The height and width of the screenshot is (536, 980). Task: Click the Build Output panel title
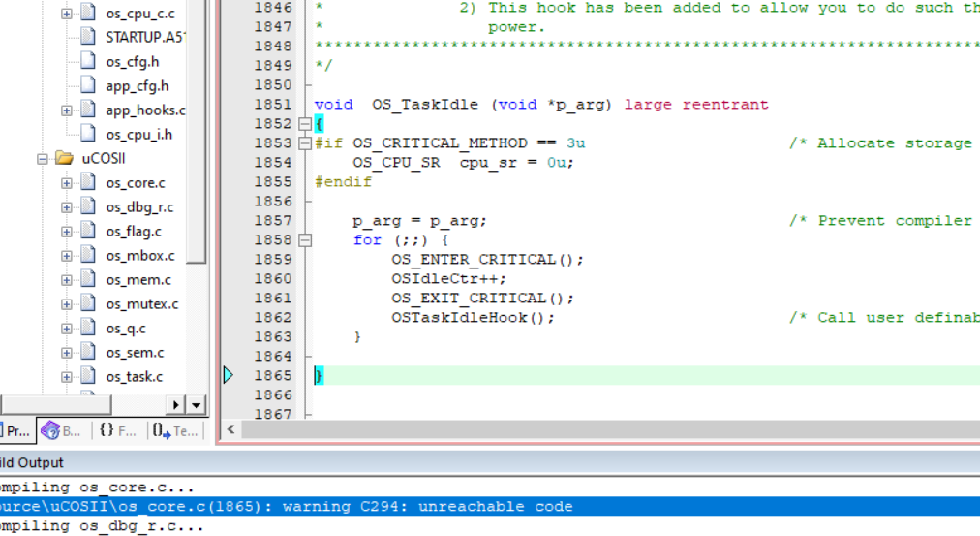pos(32,463)
